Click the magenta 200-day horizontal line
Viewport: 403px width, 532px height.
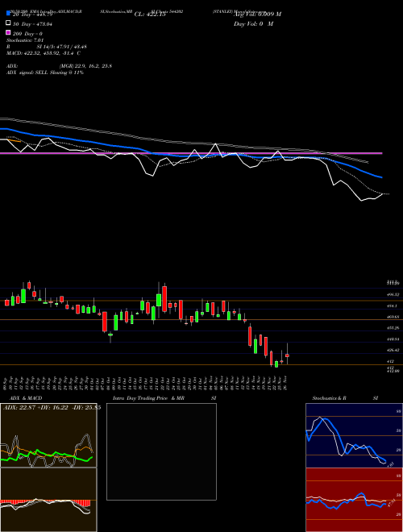(191, 153)
